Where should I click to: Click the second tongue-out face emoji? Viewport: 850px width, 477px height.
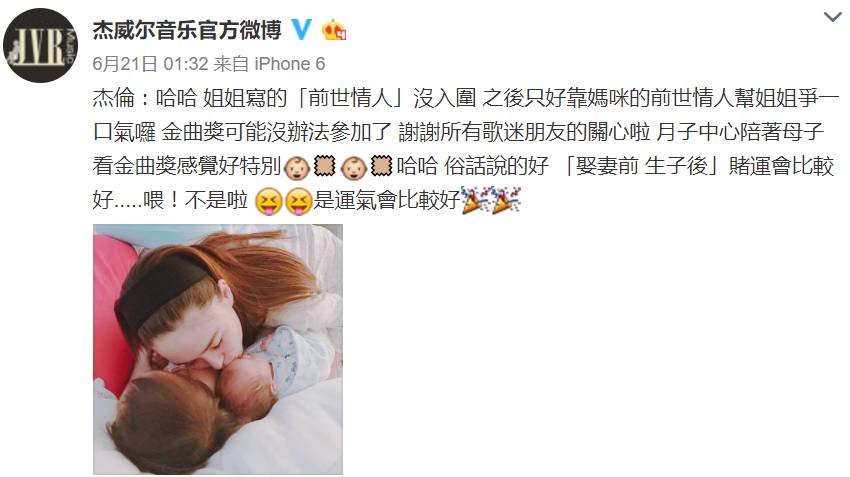(x=299, y=201)
